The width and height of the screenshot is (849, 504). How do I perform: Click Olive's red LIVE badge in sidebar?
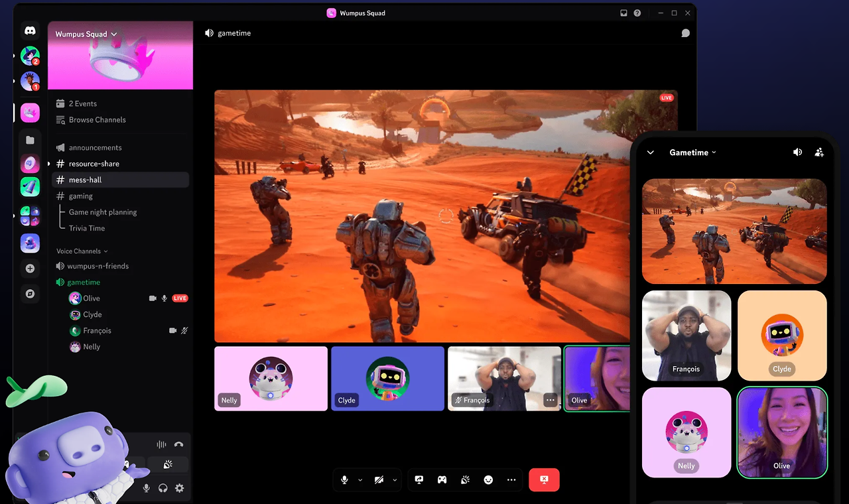(x=180, y=298)
